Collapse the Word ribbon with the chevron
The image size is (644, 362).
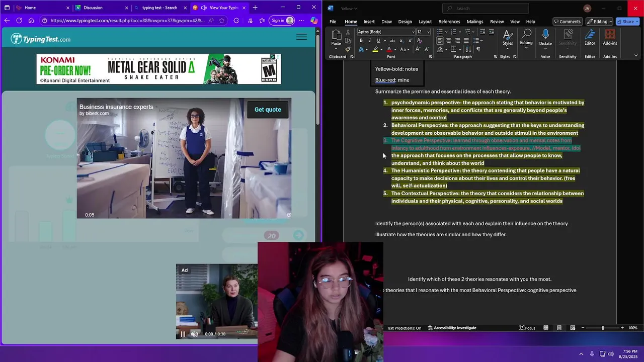click(636, 56)
